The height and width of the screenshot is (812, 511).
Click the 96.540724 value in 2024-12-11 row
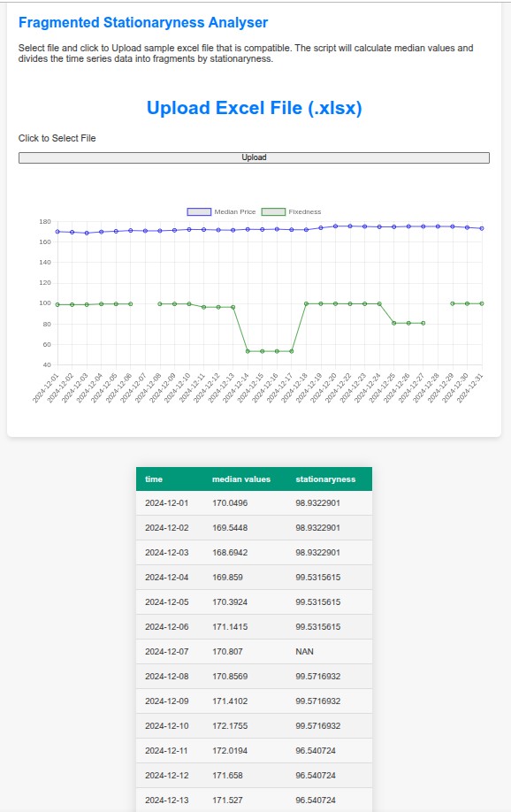[x=316, y=750]
